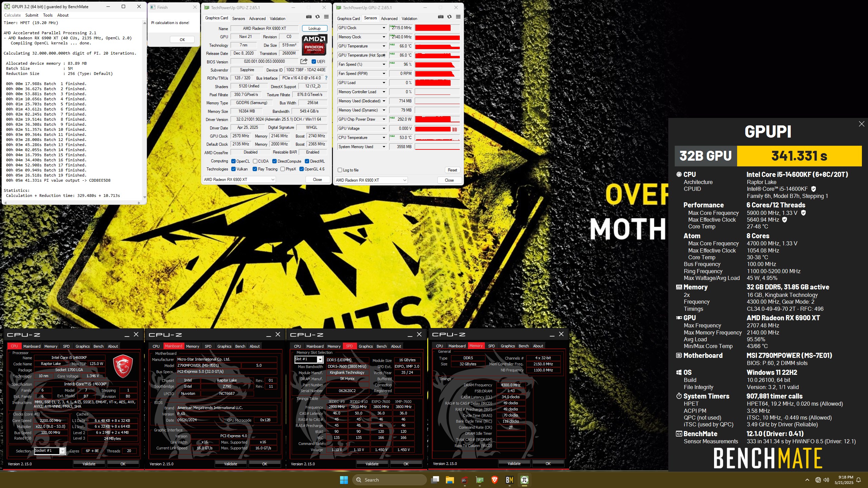Toggle the CUDA checkbox in GPU-Z
The image size is (868, 488).
255,161
